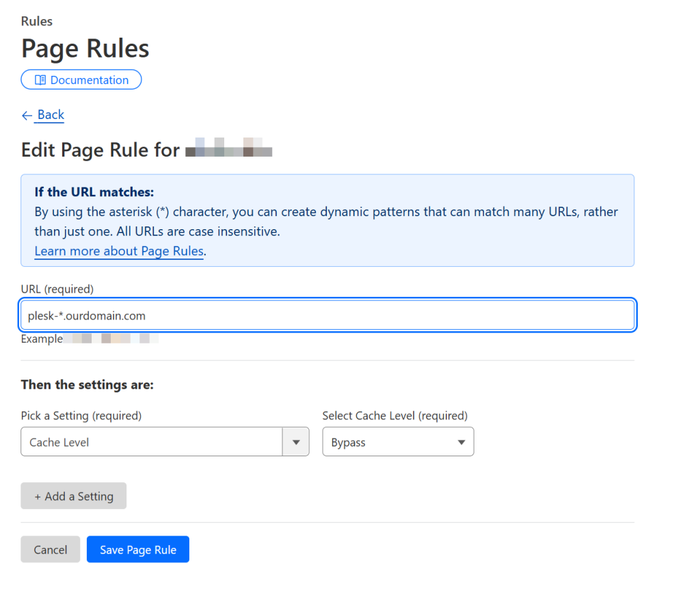Image resolution: width=700 pixels, height=615 pixels.
Task: Click the left arrow beside Back
Action: pos(27,116)
